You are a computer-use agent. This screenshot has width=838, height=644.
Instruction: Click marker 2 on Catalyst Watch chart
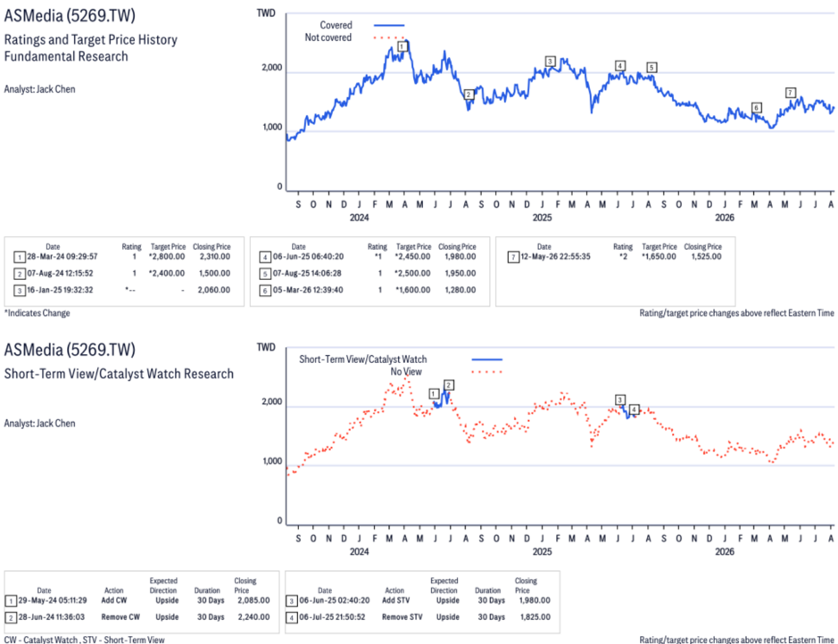[449, 385]
